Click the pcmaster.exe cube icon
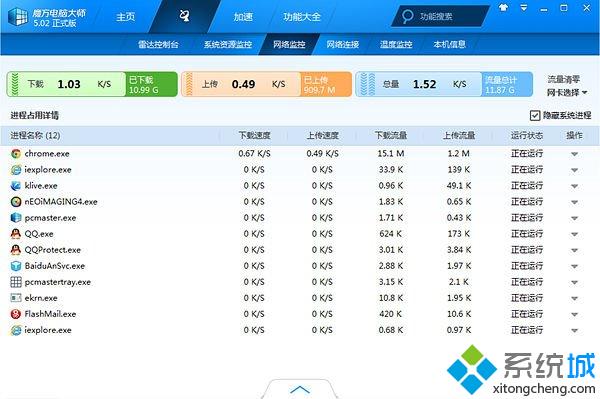The image size is (600, 399). 16,218
